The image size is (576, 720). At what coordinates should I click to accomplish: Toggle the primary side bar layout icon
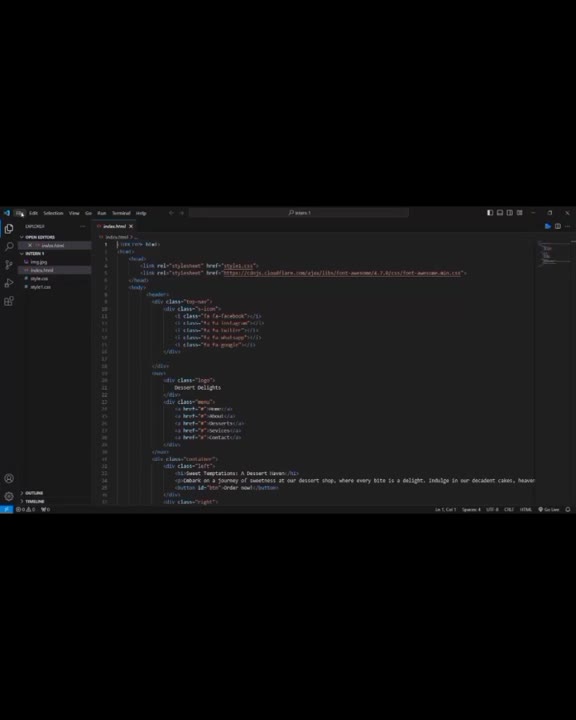pyautogui.click(x=490, y=213)
